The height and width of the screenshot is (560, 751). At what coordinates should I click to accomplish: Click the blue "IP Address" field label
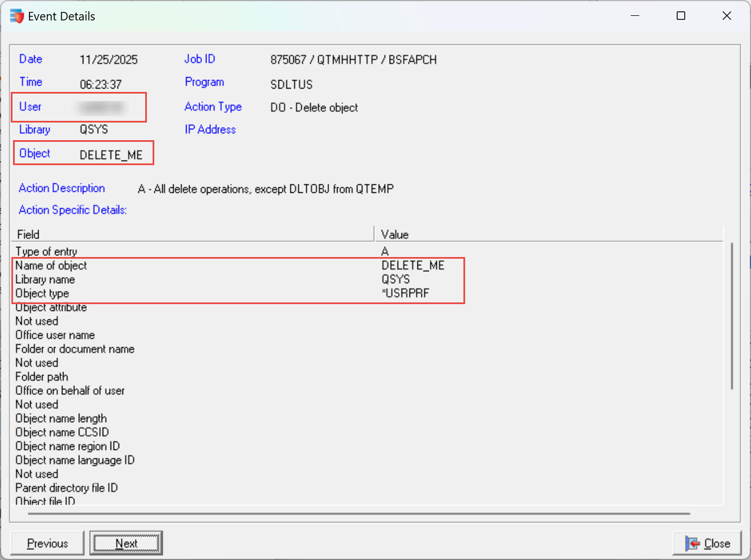point(210,129)
